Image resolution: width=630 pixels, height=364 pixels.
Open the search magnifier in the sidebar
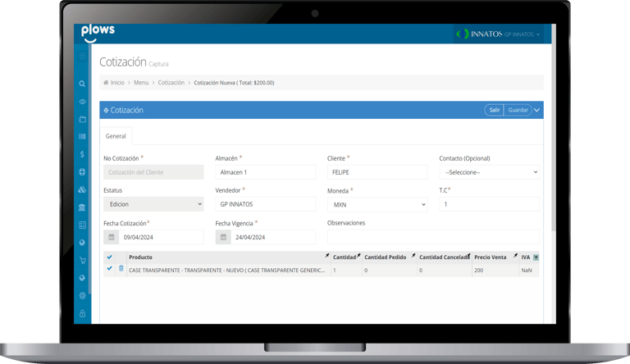82,84
